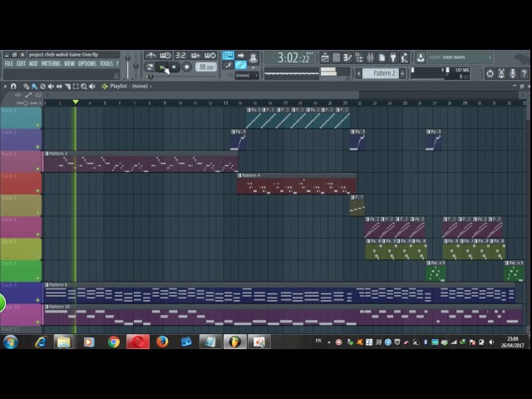
Task: Click the document icon beside the plug icon
Action: (382, 57)
